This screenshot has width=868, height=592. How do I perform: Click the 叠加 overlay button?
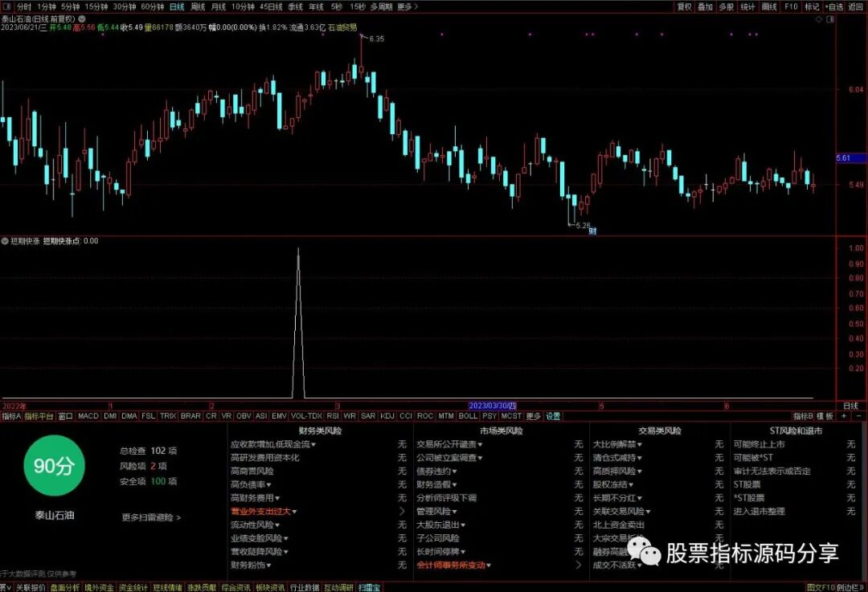pyautogui.click(x=706, y=6)
